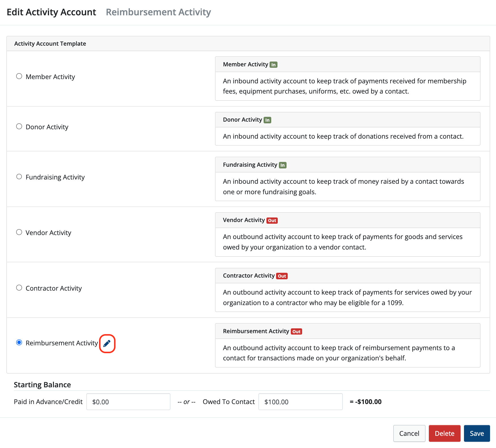Select the Contractor Activity radio button

pos(19,288)
